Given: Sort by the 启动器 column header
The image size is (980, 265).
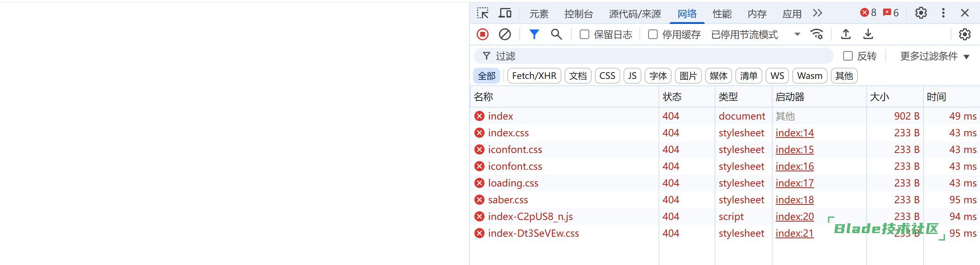Looking at the screenshot, I should [x=819, y=97].
